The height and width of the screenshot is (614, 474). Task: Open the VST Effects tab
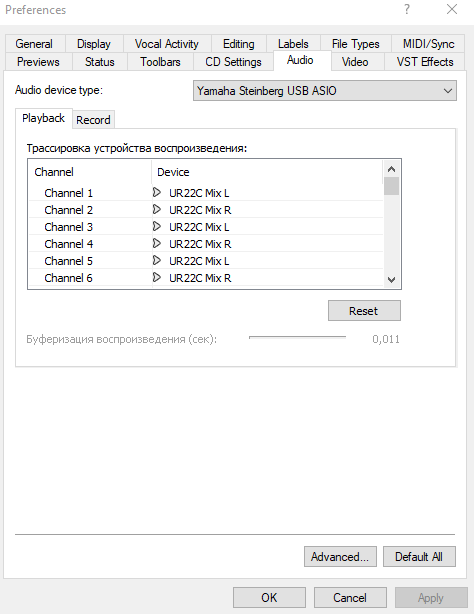tap(425, 62)
